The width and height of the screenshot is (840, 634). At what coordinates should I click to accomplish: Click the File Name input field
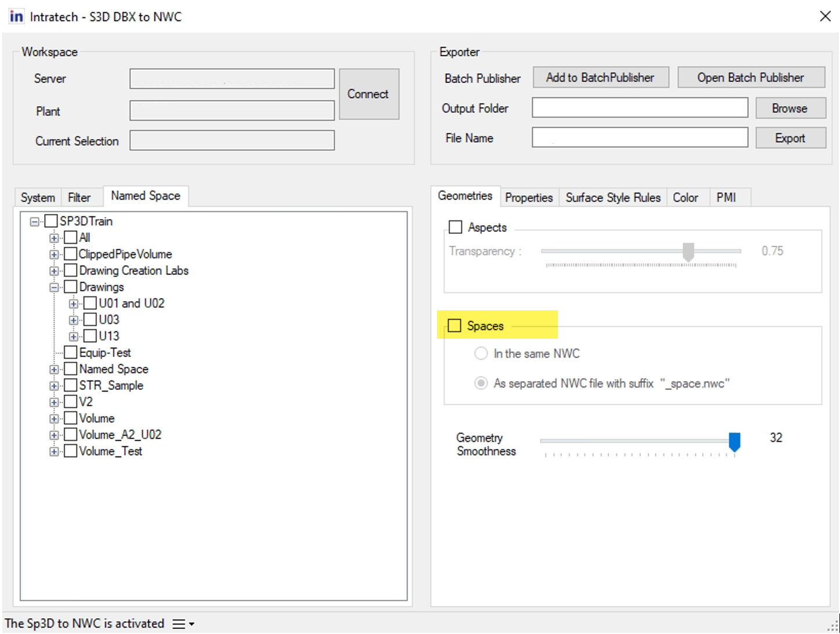[639, 137]
